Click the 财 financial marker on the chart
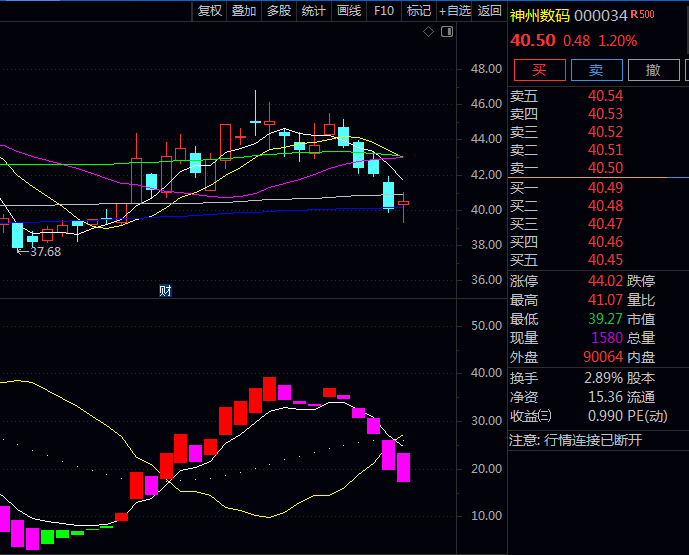The width and height of the screenshot is (689, 555). (x=166, y=290)
